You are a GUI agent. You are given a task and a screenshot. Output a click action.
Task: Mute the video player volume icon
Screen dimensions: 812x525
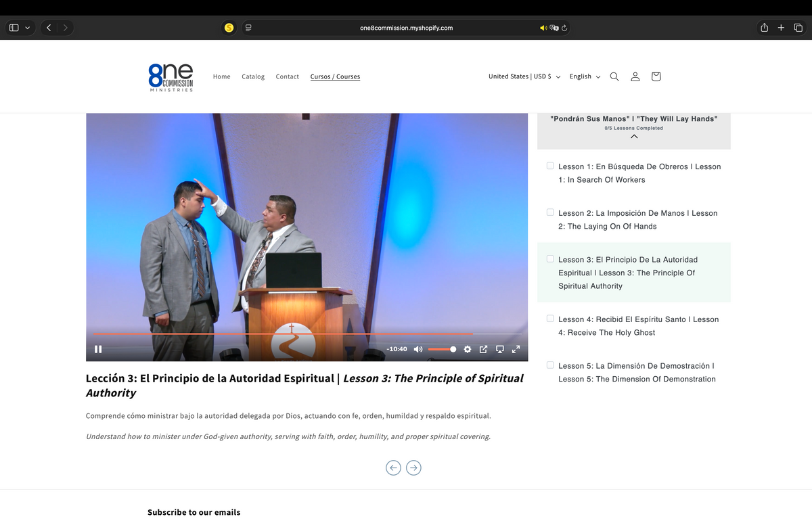(x=418, y=349)
